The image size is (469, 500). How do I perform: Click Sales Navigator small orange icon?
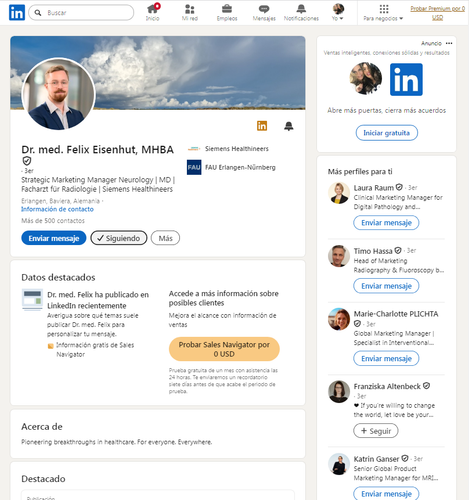pyautogui.click(x=51, y=346)
